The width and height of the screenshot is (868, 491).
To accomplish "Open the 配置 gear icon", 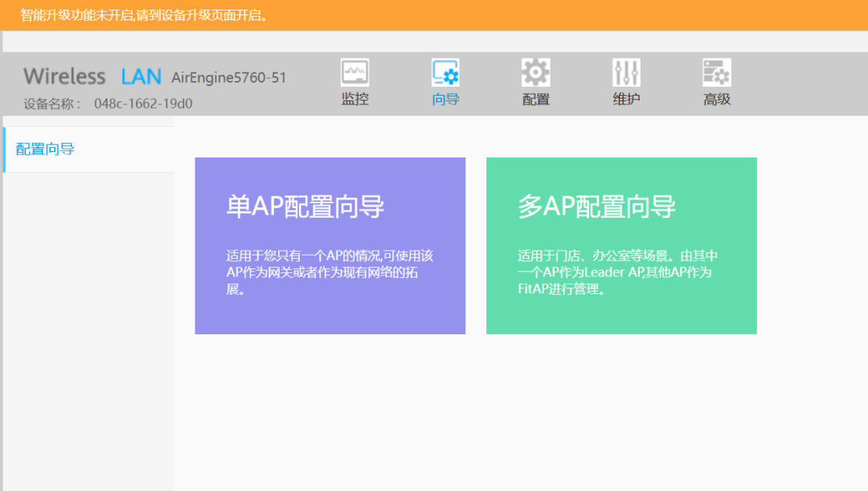I will [x=535, y=73].
